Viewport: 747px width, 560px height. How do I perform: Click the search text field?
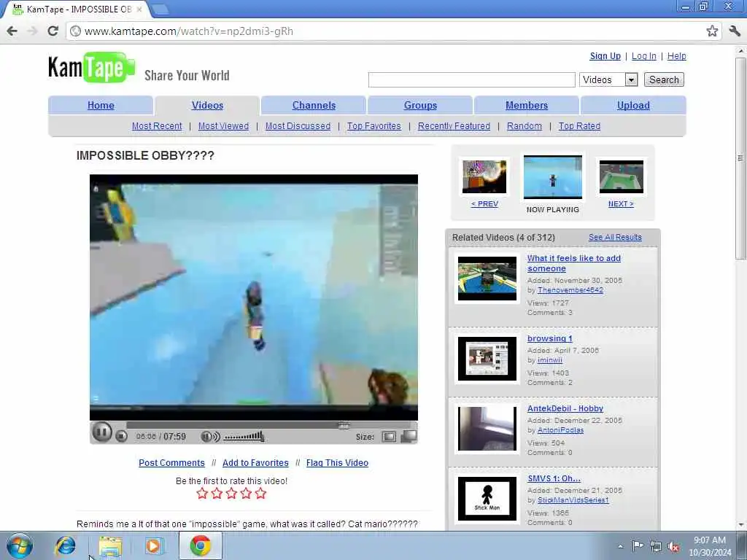[472, 79]
